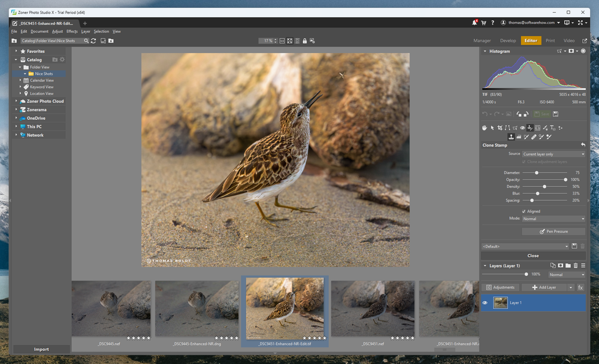The width and height of the screenshot is (599, 364).
Task: Open Add Layer dropdown arrow
Action: pyautogui.click(x=571, y=287)
